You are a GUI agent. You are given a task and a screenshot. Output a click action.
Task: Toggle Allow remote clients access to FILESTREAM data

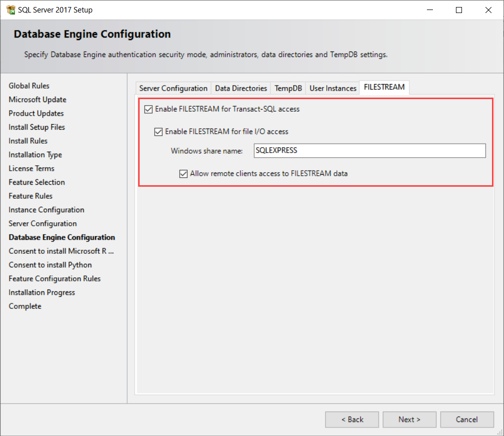coord(184,174)
